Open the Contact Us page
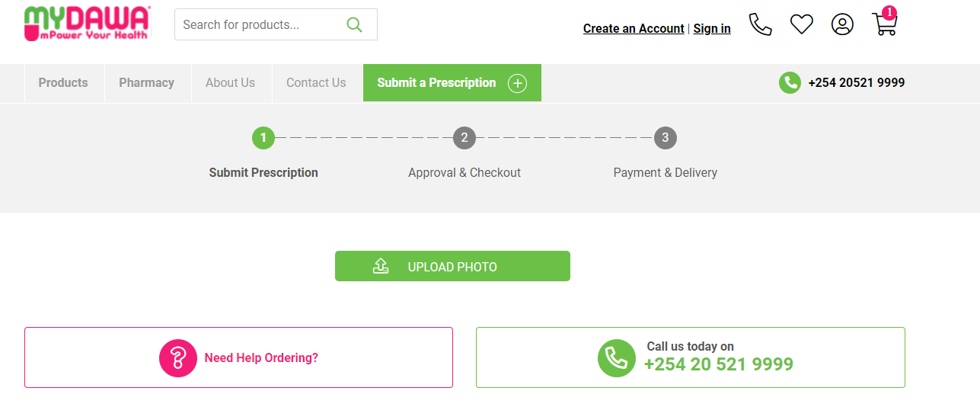Screen dimensions: 980x420 (316, 83)
